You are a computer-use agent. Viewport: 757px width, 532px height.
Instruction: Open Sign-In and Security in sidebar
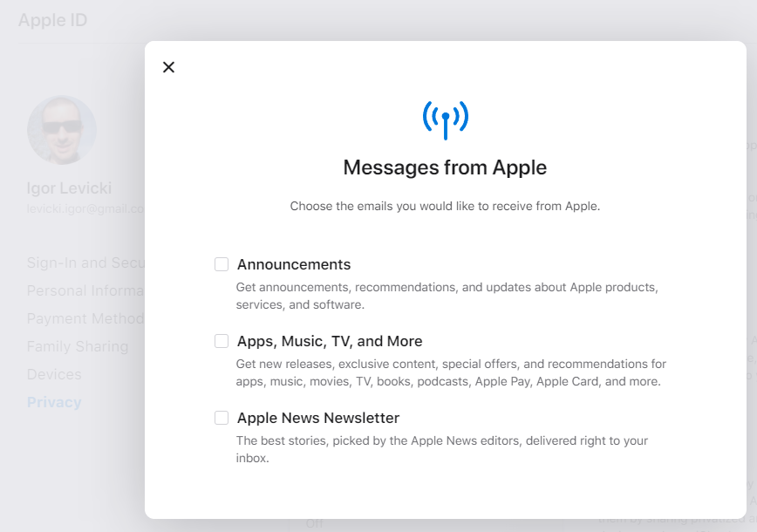point(86,263)
